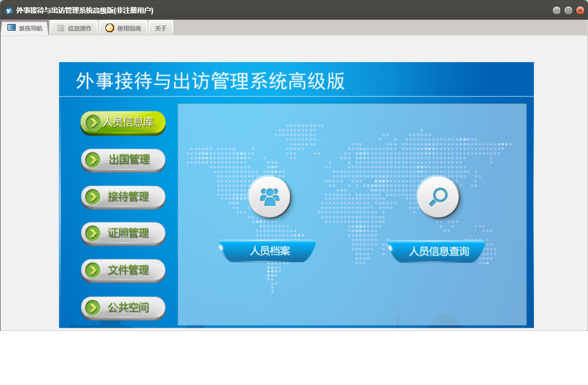Minimize the application window
588x385 pixels.
(556, 10)
